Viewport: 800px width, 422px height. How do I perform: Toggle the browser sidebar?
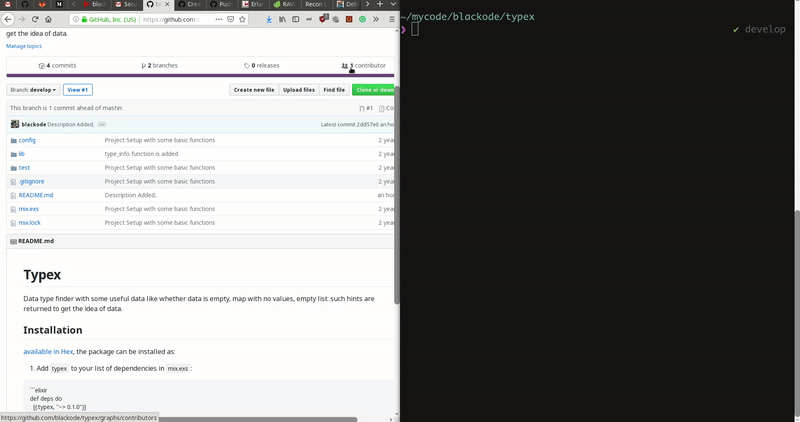295,19
